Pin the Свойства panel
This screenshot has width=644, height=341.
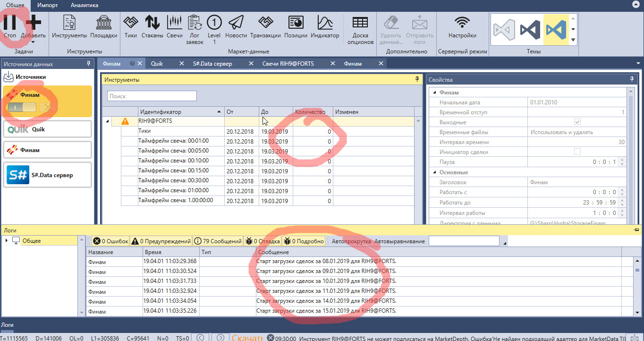pyautogui.click(x=632, y=79)
